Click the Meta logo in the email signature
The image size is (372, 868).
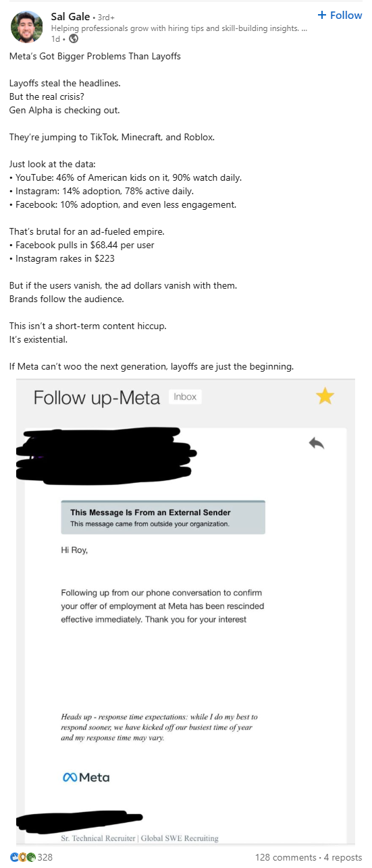[x=86, y=778]
